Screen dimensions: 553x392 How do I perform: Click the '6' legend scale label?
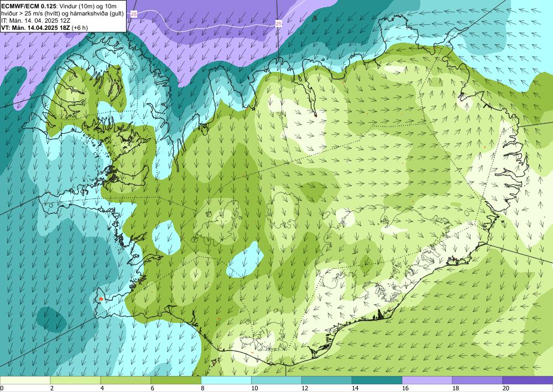153,389
